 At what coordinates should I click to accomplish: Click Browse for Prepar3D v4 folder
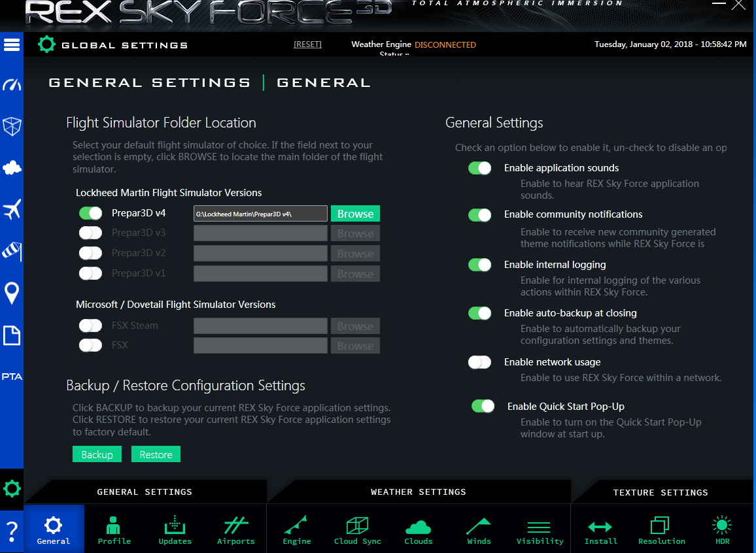point(355,213)
